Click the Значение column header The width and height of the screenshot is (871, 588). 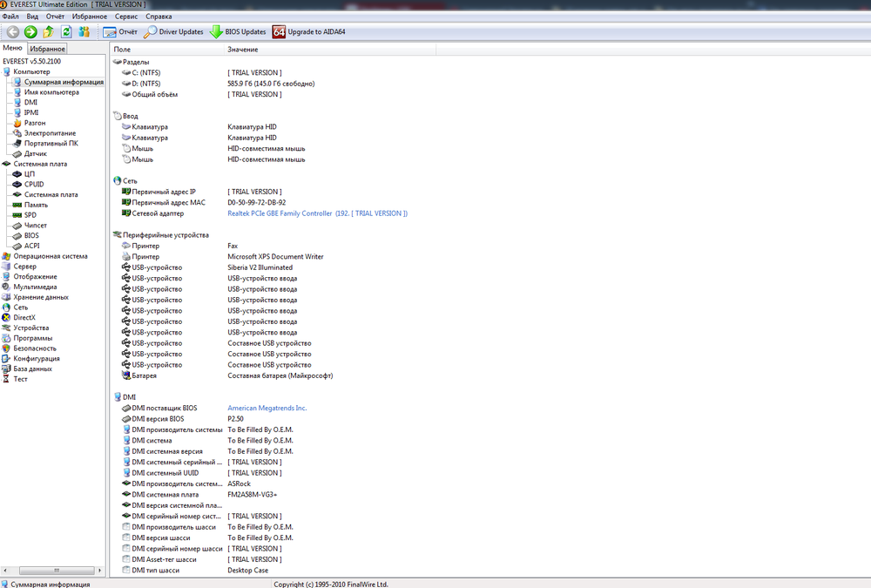tap(330, 50)
